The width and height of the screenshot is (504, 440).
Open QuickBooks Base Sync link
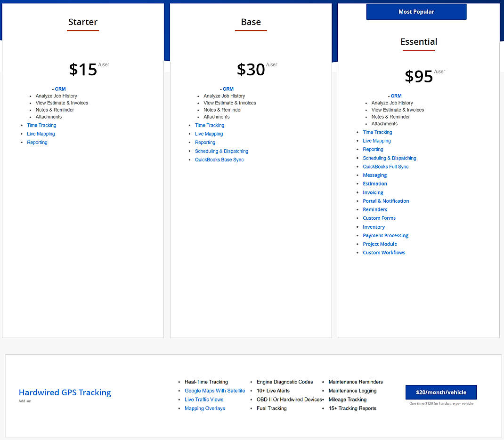pos(219,160)
